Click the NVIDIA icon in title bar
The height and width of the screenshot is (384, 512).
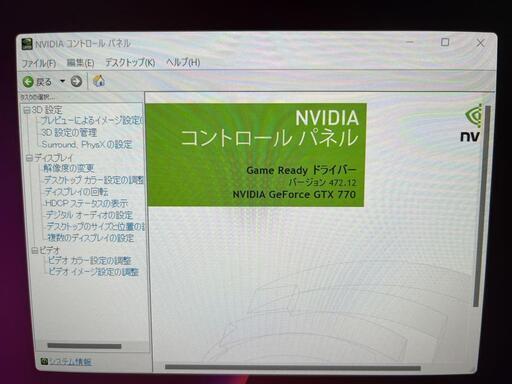(x=27, y=44)
